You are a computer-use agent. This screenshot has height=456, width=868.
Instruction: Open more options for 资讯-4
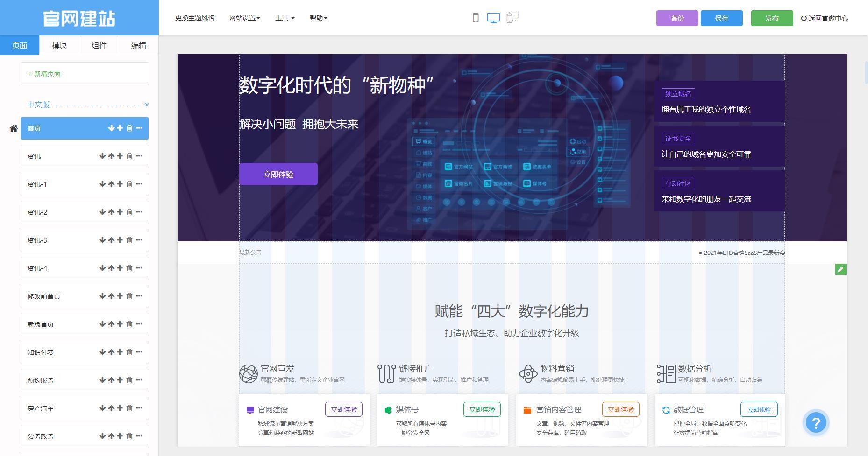(139, 268)
